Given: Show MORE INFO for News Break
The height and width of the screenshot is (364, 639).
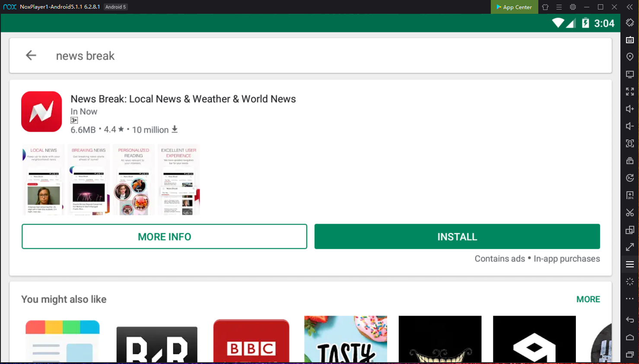Looking at the screenshot, I should (164, 236).
